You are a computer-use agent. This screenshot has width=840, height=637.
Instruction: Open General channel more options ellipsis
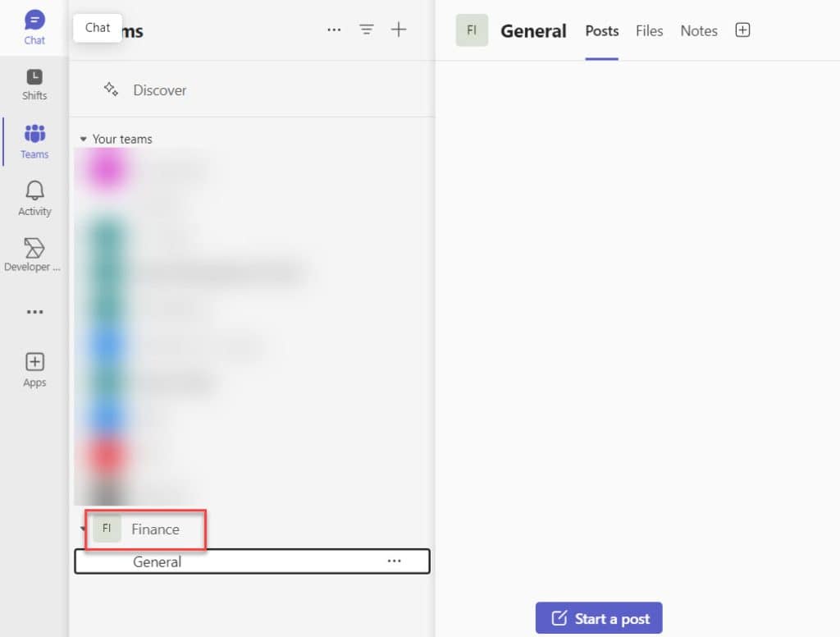coord(395,561)
